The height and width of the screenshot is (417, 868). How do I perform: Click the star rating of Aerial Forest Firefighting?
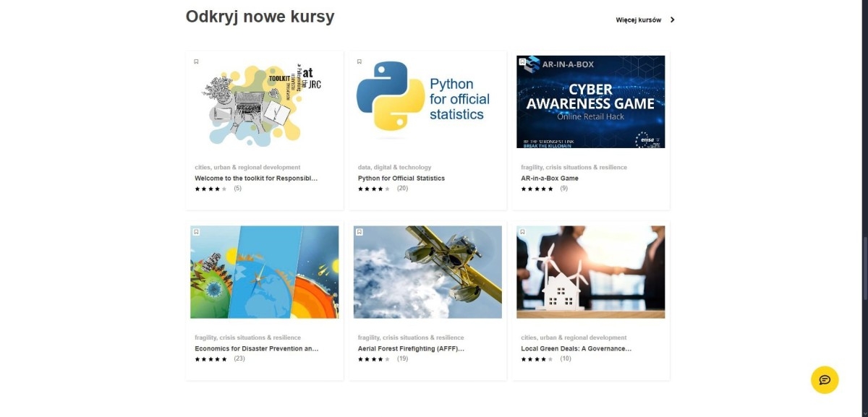(374, 358)
